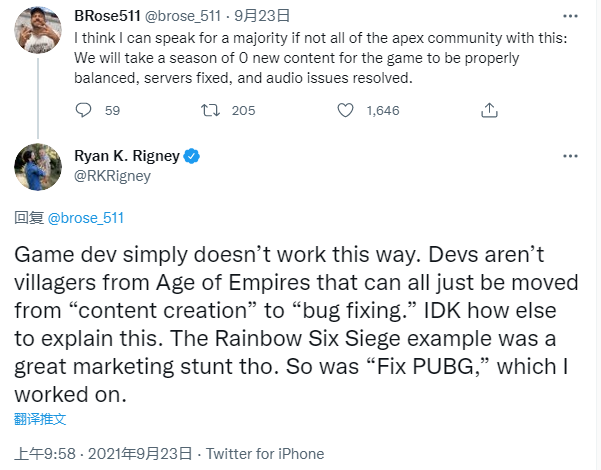The width and height of the screenshot is (601, 470).
Task: Open the Twitter for iPhone source link
Action: pyautogui.click(x=264, y=453)
